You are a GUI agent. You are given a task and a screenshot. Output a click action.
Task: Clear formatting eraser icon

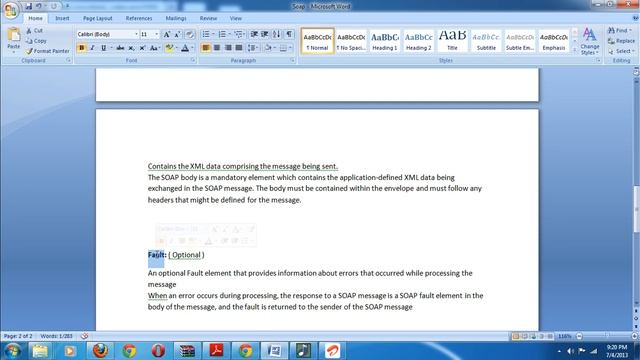tap(189, 34)
